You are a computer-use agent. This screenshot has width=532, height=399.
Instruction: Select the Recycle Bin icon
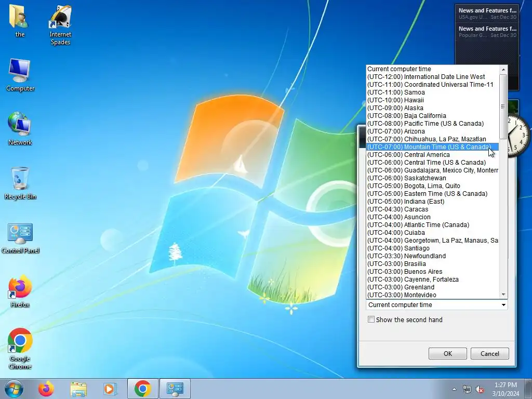pyautogui.click(x=20, y=183)
